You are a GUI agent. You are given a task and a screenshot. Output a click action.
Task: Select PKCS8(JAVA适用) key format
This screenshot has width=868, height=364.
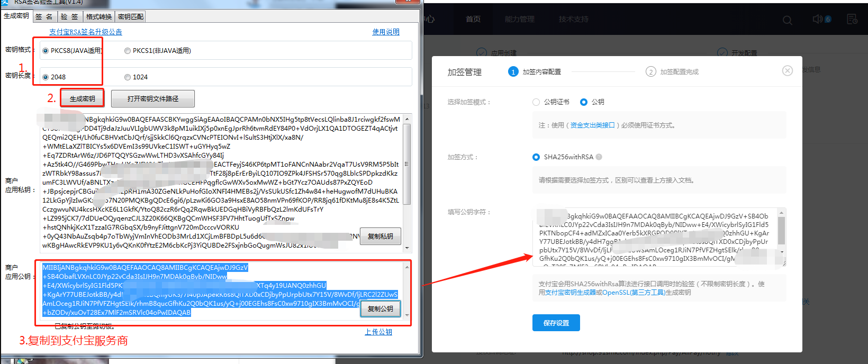[72, 51]
